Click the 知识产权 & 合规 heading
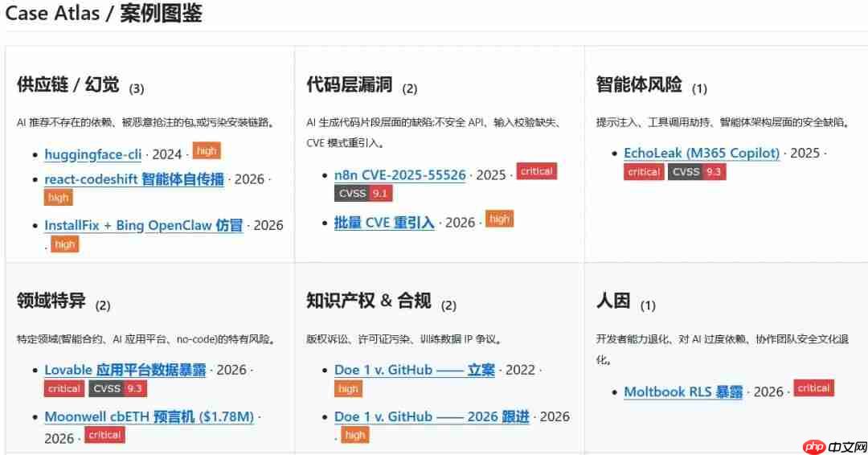Screen dimensions: 868x455 click(369, 301)
